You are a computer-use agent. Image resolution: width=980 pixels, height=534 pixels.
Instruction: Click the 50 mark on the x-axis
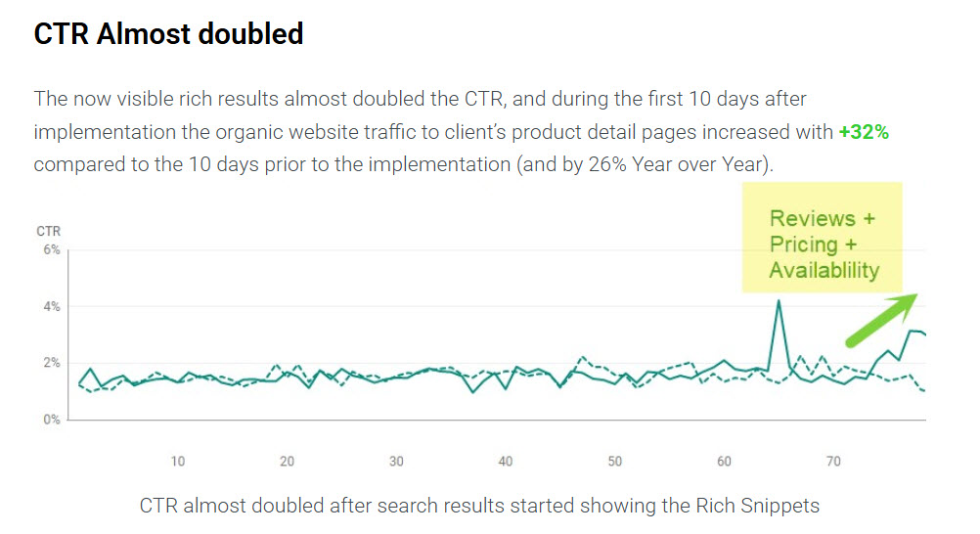(x=614, y=462)
